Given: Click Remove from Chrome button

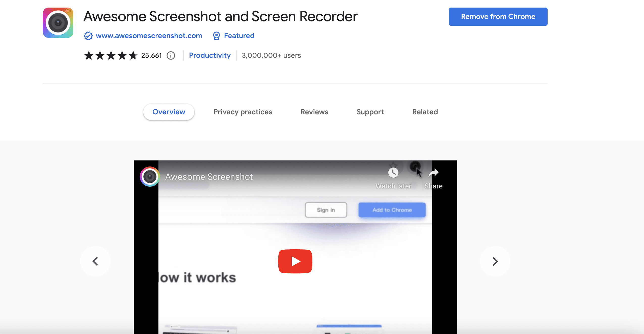Looking at the screenshot, I should pyautogui.click(x=498, y=16).
